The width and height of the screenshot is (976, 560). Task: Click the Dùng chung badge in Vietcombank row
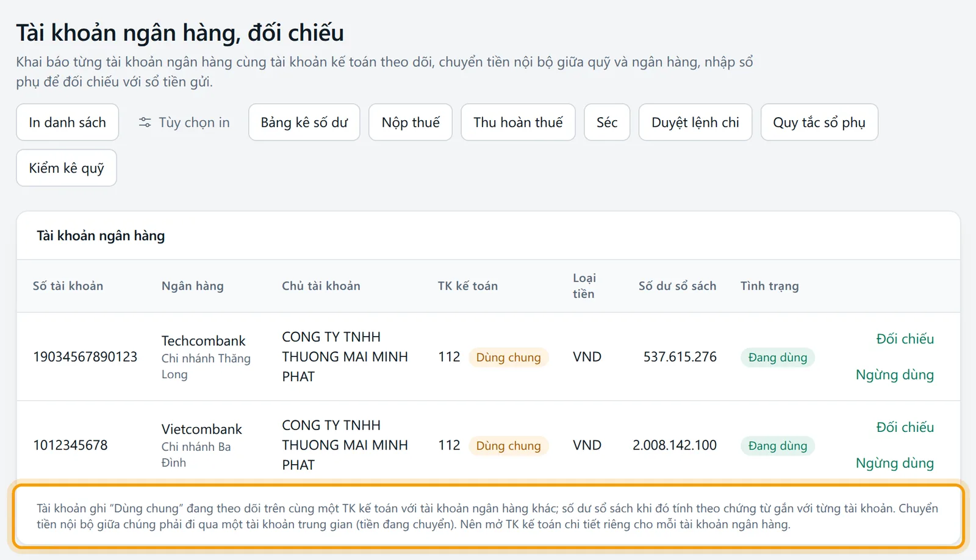point(508,446)
